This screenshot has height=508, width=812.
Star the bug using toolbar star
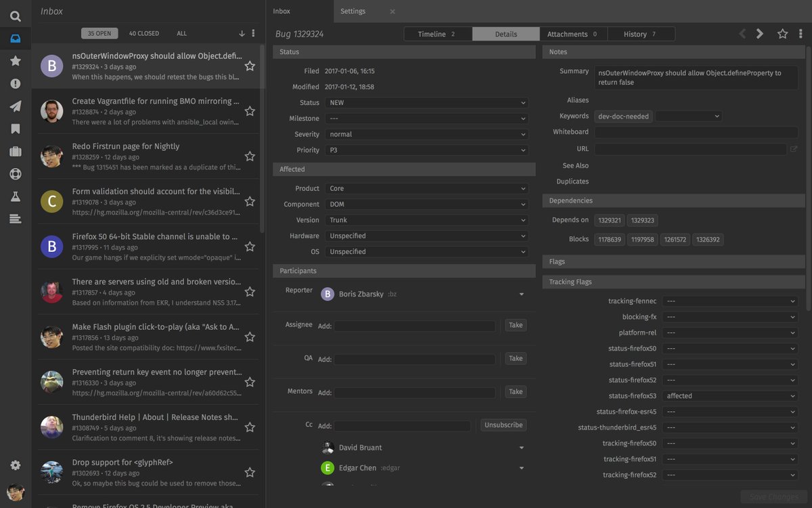point(782,34)
